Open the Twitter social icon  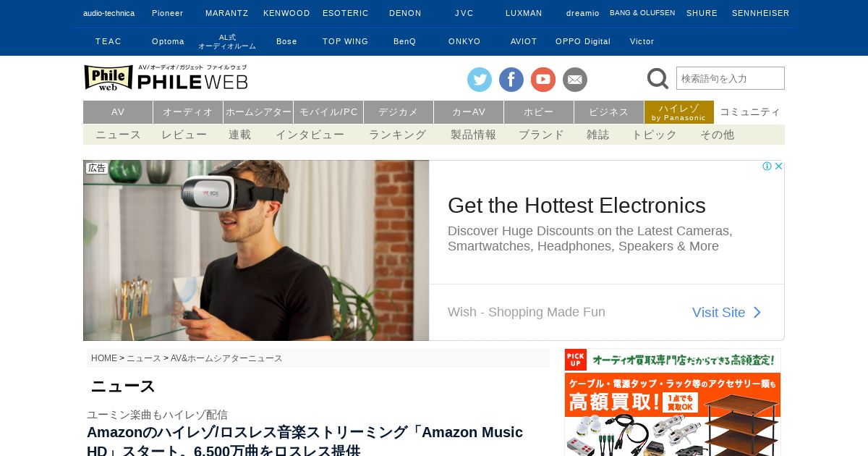coord(480,79)
